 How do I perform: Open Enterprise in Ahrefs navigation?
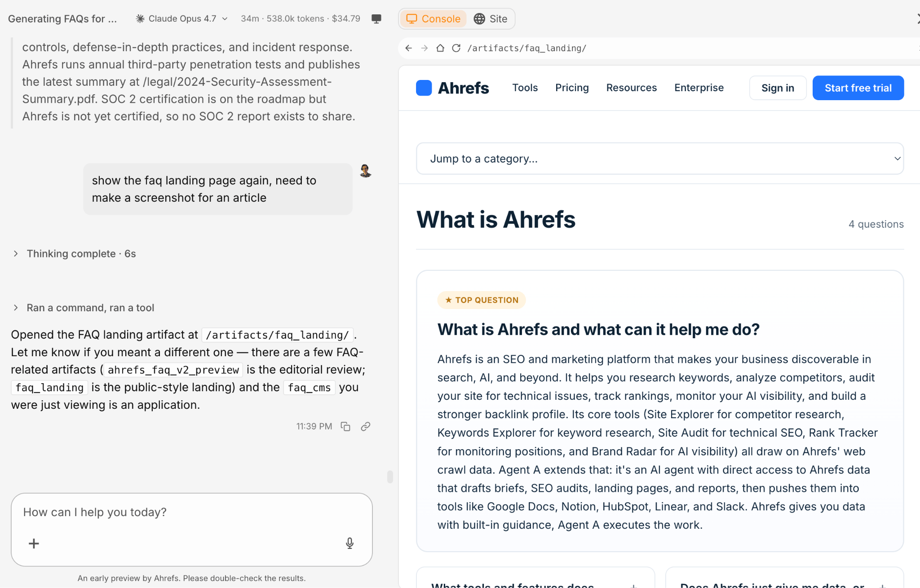tap(699, 88)
